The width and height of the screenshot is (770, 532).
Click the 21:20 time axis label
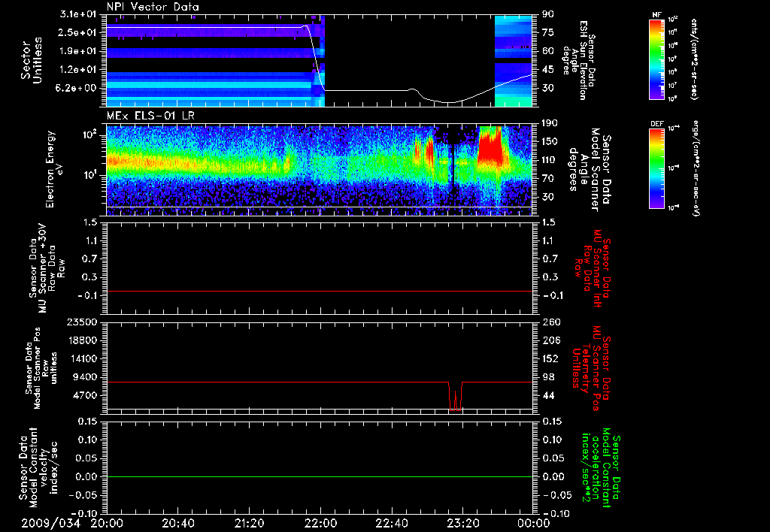[x=249, y=523]
